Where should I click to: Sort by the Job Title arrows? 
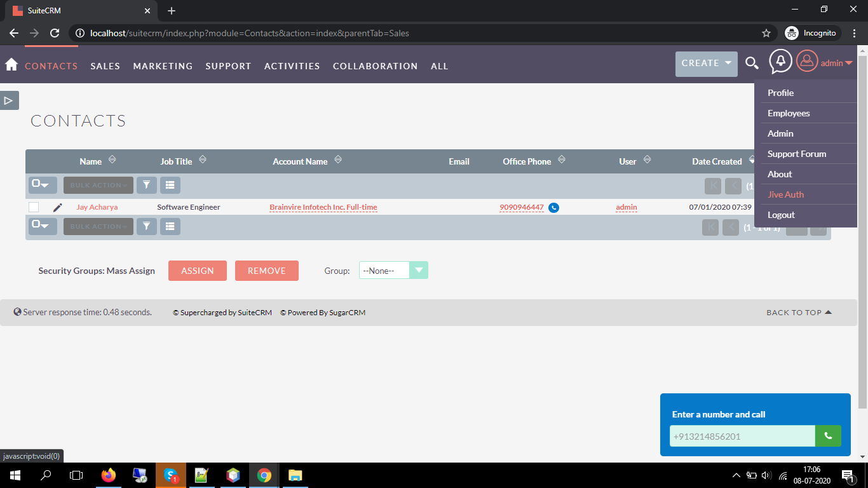point(203,160)
